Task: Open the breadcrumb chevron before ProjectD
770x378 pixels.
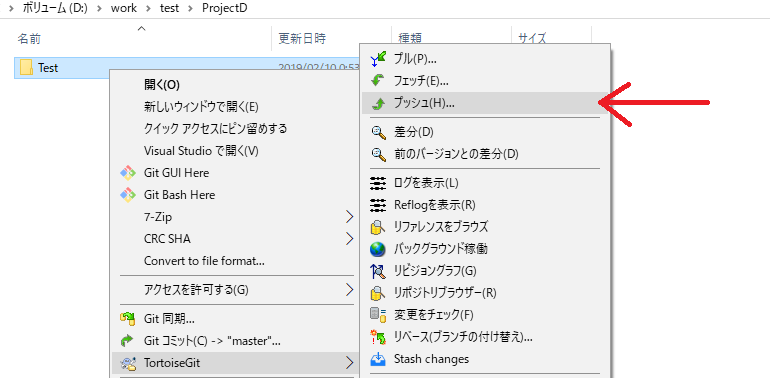Action: click(190, 9)
